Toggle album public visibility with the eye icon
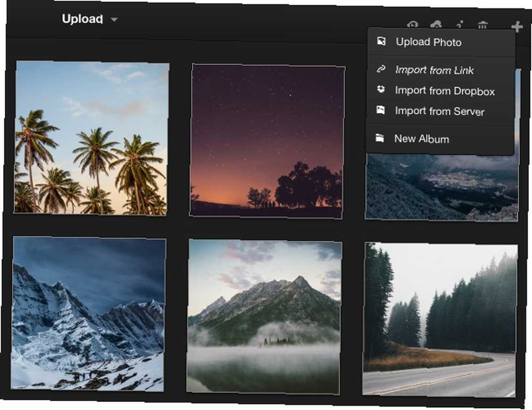 pyautogui.click(x=413, y=24)
